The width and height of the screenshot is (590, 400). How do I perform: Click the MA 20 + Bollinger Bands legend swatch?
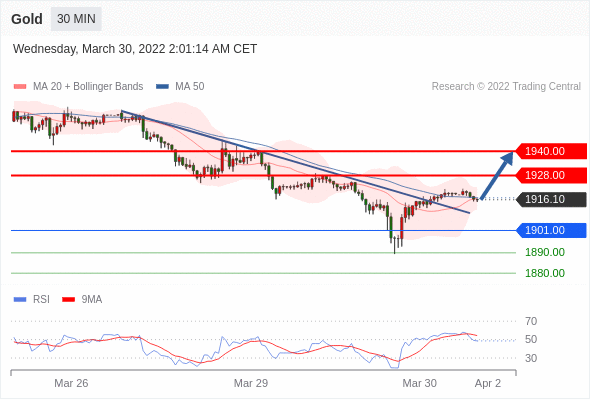tap(20, 87)
